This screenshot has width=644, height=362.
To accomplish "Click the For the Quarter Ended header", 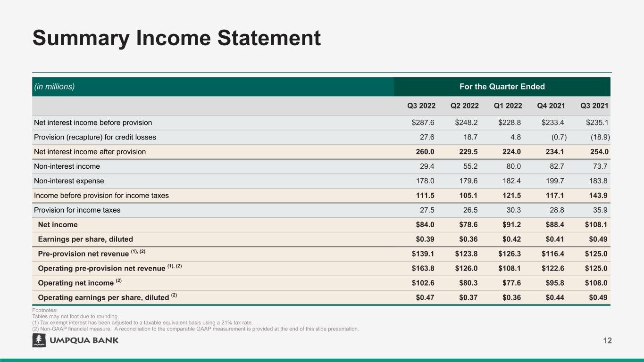I will (x=502, y=87).
